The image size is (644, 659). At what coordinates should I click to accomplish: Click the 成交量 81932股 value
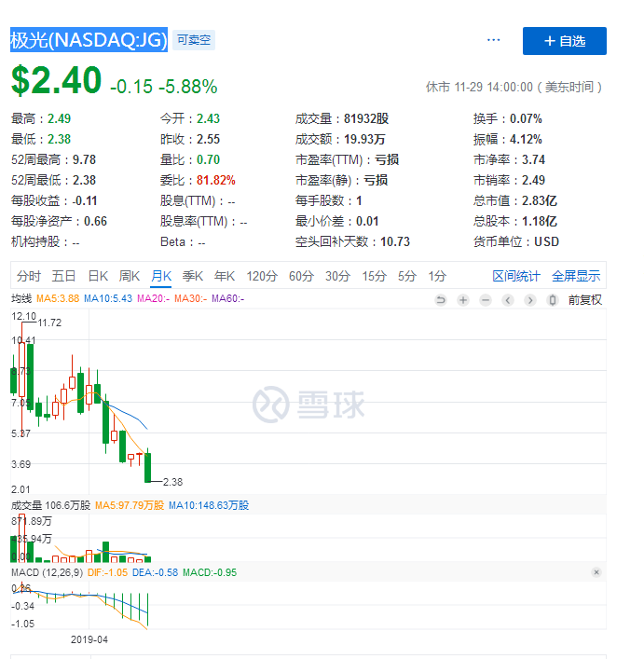pyautogui.click(x=366, y=119)
